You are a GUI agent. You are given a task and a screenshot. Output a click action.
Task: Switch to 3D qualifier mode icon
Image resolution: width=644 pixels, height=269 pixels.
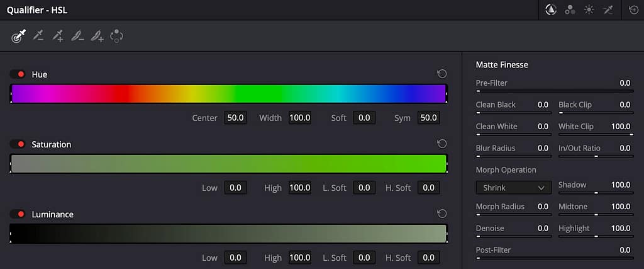609,10
